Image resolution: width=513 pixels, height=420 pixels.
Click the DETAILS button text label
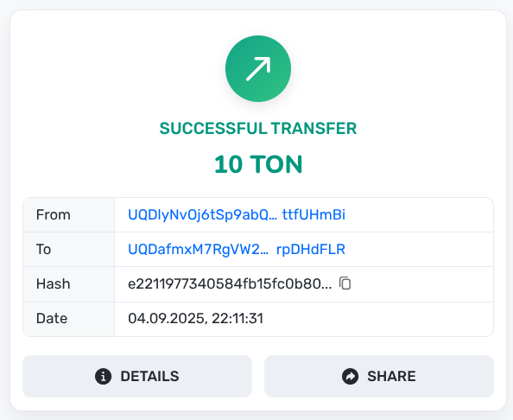(150, 376)
